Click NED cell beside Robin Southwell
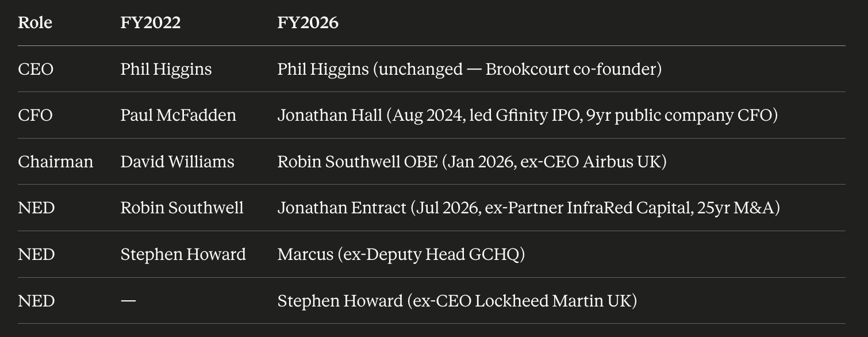This screenshot has height=337, width=868. (x=36, y=208)
